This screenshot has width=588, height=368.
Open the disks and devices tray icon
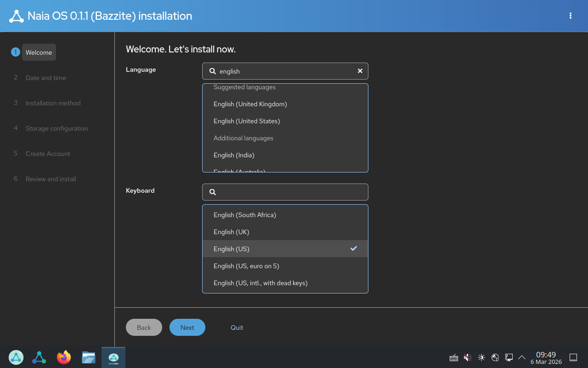(x=509, y=357)
